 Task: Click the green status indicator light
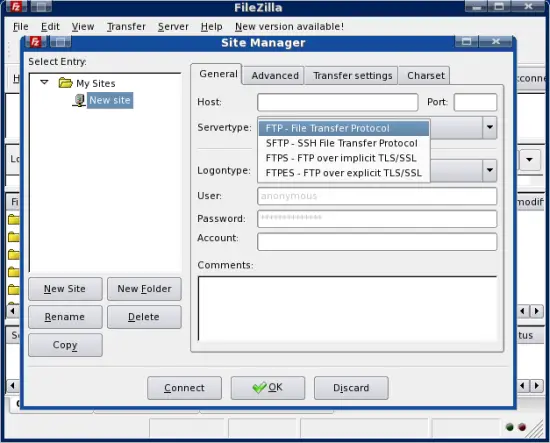click(x=510, y=427)
